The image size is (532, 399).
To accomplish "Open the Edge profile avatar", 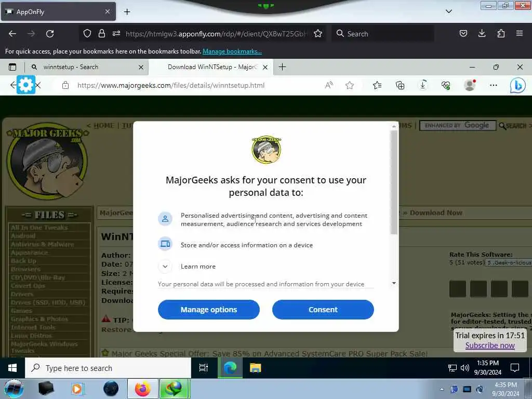I will click(x=470, y=85).
